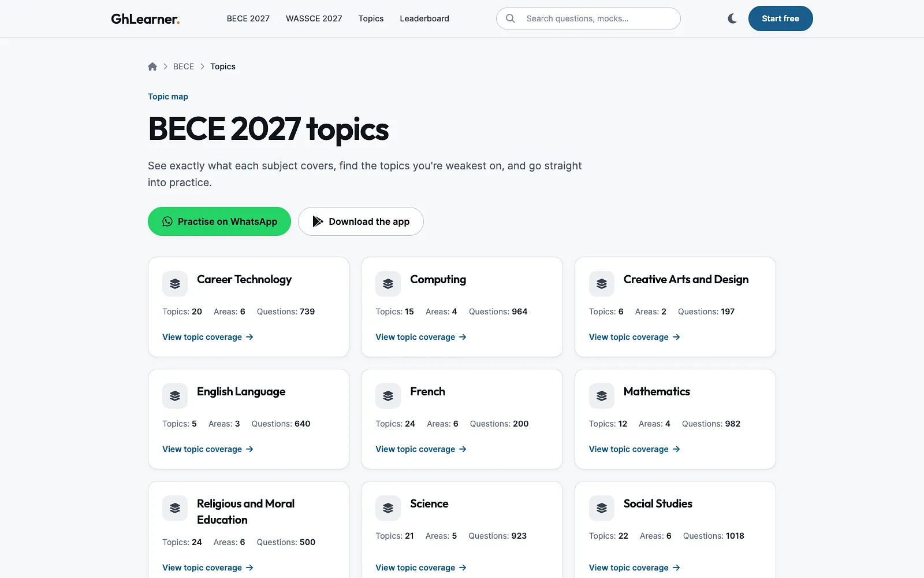924x578 pixels.
Task: View topic coverage for Career Technology
Action: 208,337
